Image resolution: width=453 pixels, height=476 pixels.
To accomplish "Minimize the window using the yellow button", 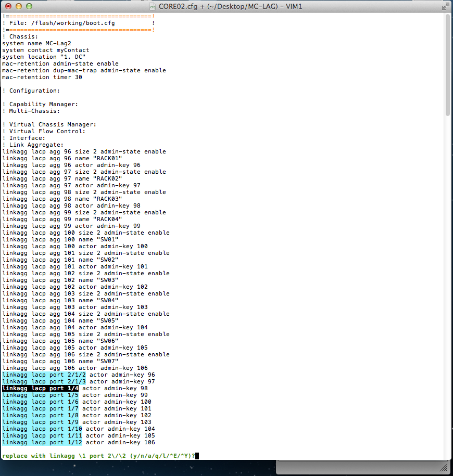I will (x=19, y=6).
